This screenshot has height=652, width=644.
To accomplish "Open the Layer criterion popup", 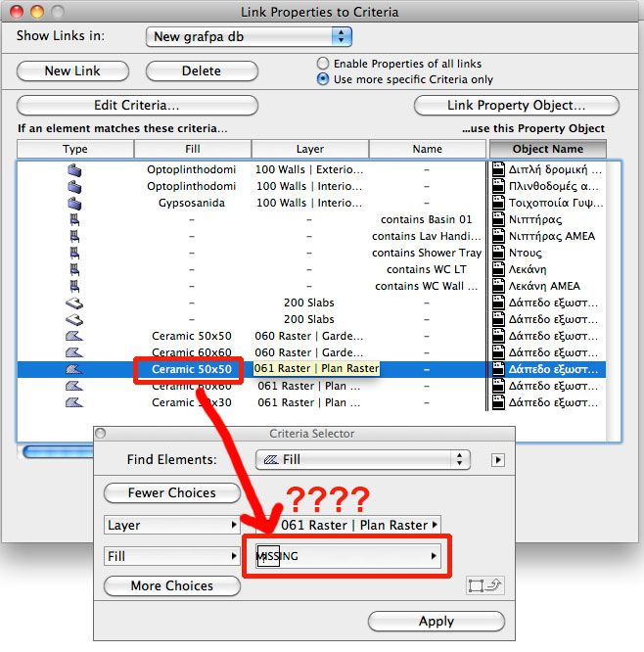I will pos(171,525).
